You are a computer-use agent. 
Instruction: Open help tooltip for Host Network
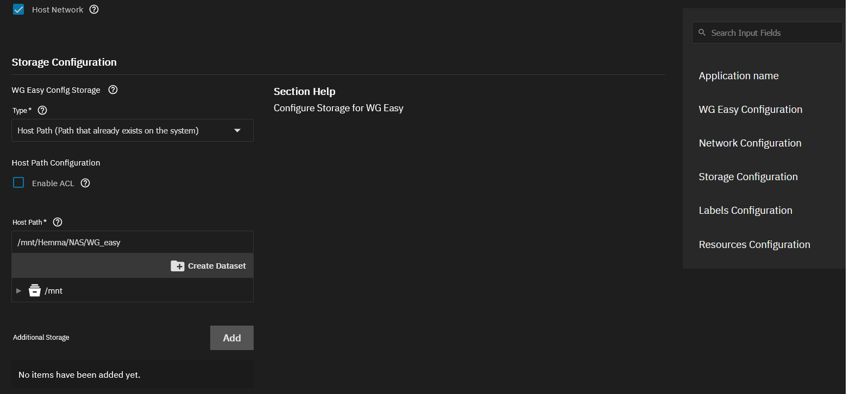[x=94, y=9]
